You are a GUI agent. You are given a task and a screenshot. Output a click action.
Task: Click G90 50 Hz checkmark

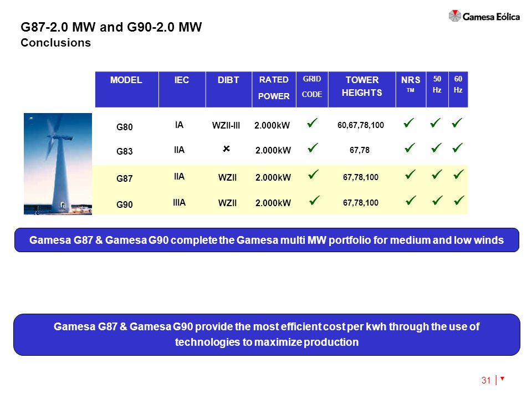[x=438, y=200]
